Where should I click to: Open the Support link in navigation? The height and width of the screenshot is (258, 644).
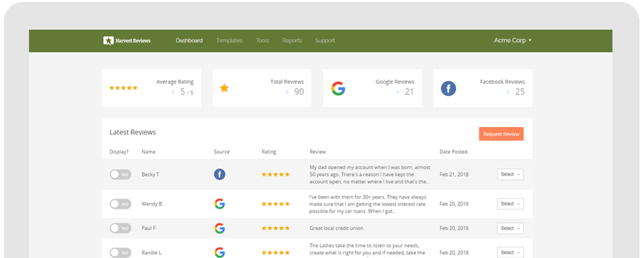point(325,41)
